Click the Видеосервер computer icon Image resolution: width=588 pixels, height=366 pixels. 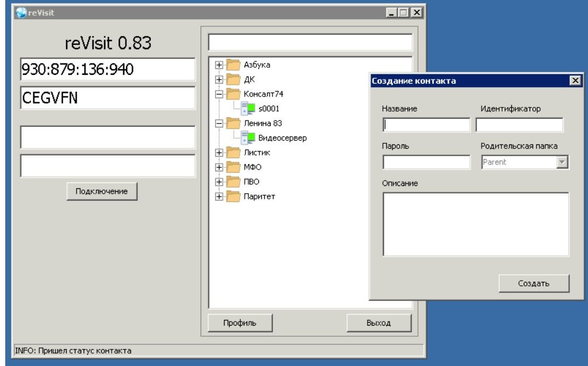248,138
